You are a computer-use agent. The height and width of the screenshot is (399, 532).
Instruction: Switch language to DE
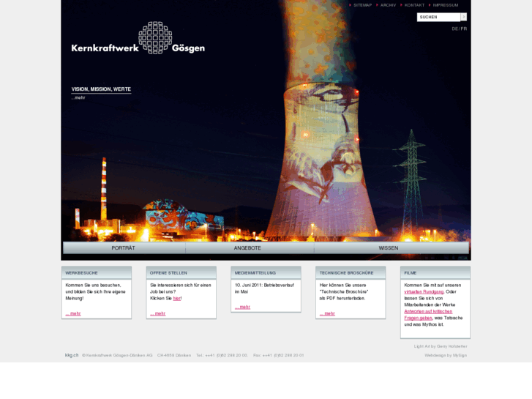coord(454,29)
